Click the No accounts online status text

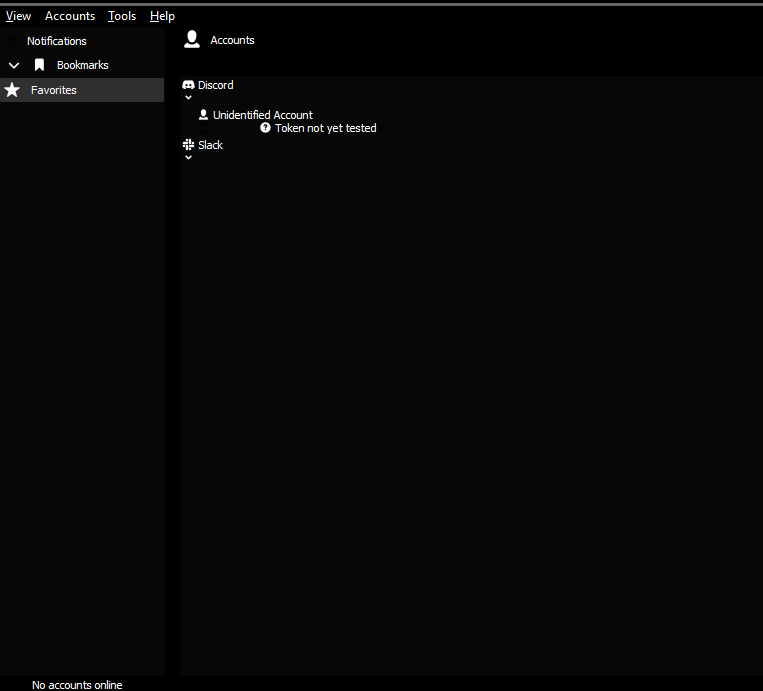pos(77,685)
